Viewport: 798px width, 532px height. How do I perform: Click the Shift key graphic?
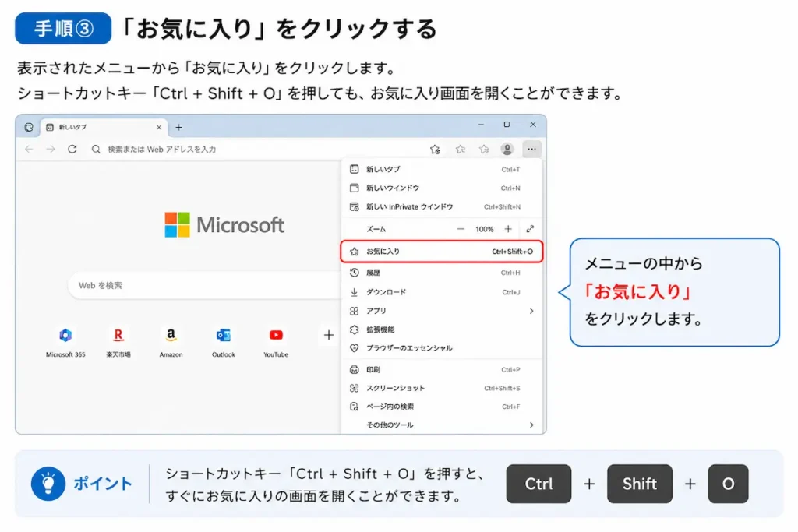coord(640,484)
